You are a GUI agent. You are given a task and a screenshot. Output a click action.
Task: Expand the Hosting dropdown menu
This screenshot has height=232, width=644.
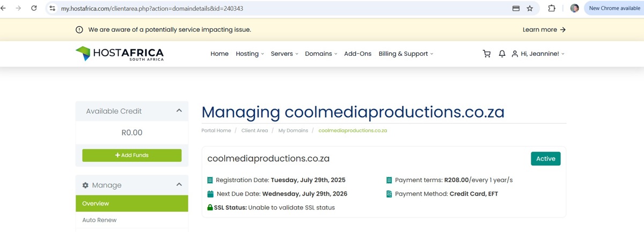pos(250,54)
